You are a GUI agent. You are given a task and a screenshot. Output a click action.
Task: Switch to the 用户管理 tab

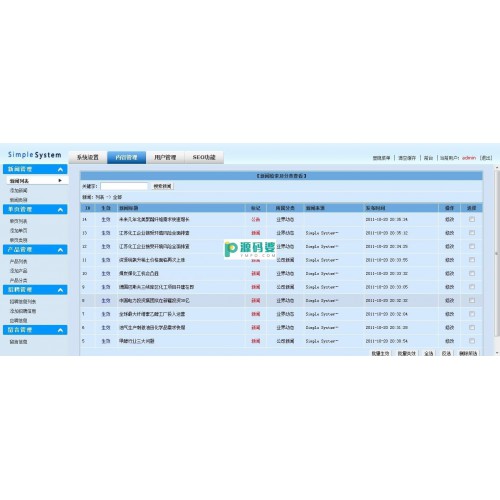click(x=165, y=157)
